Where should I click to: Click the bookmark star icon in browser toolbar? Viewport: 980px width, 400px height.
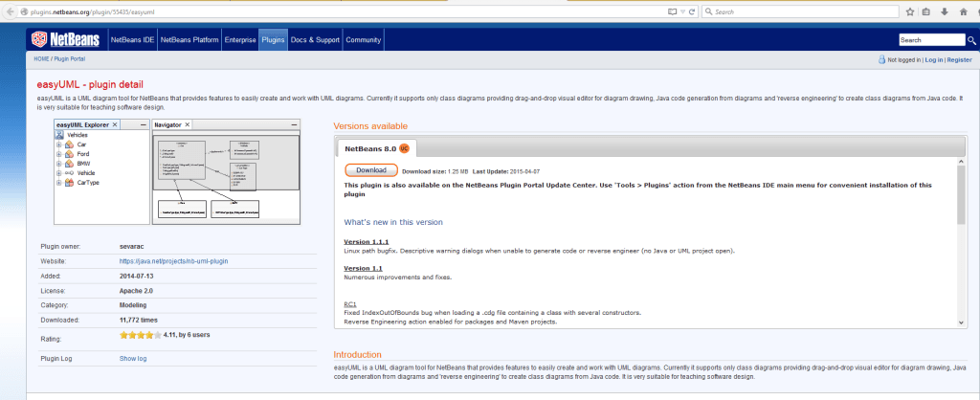click(911, 12)
